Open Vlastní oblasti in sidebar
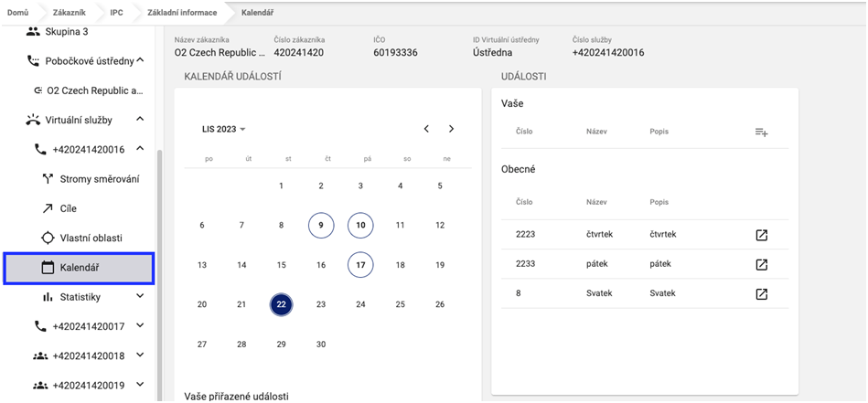This screenshot has width=868, height=403. pos(90,238)
